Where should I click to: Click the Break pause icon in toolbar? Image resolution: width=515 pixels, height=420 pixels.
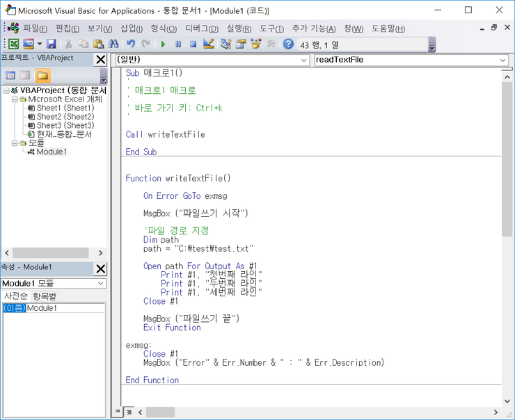point(178,44)
